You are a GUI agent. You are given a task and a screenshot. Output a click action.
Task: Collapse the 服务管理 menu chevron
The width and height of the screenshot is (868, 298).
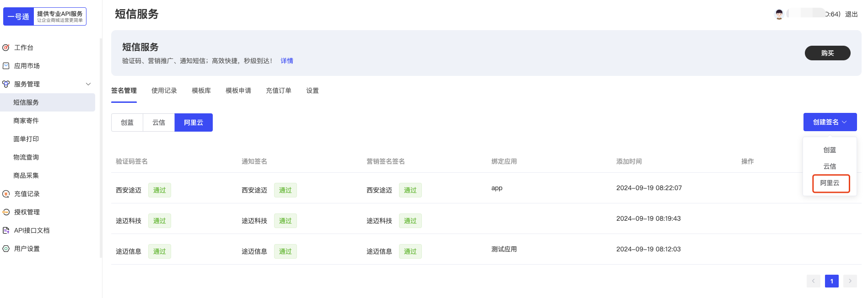coord(88,84)
